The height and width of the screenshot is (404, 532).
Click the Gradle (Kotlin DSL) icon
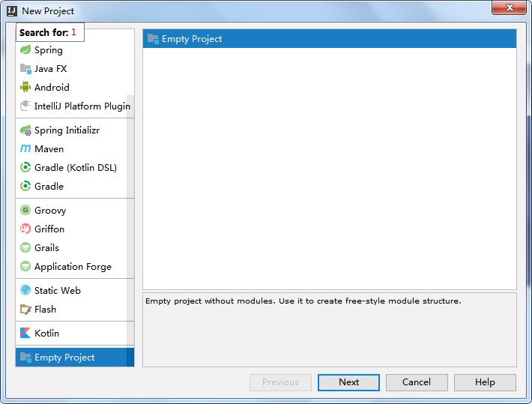[25, 167]
